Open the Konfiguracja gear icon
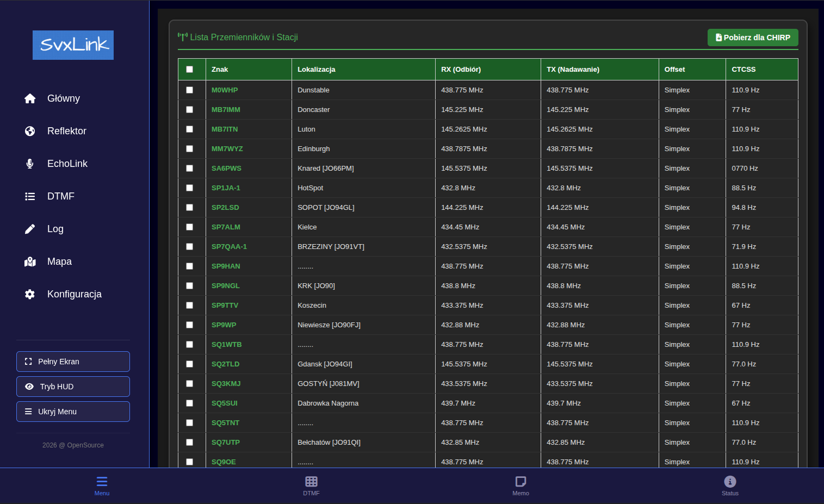 click(x=30, y=294)
